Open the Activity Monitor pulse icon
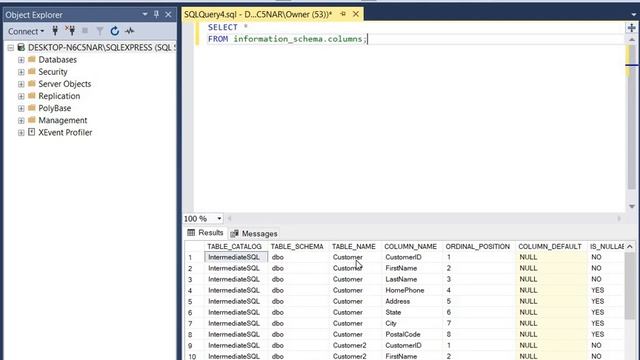Screen dimensions: 640x360 (x=130, y=31)
